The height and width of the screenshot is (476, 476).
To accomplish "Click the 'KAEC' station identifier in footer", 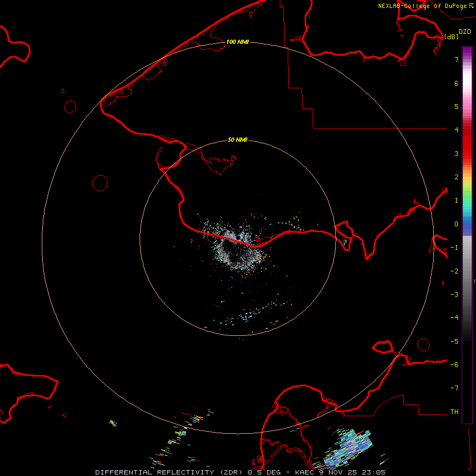I will [305, 472].
